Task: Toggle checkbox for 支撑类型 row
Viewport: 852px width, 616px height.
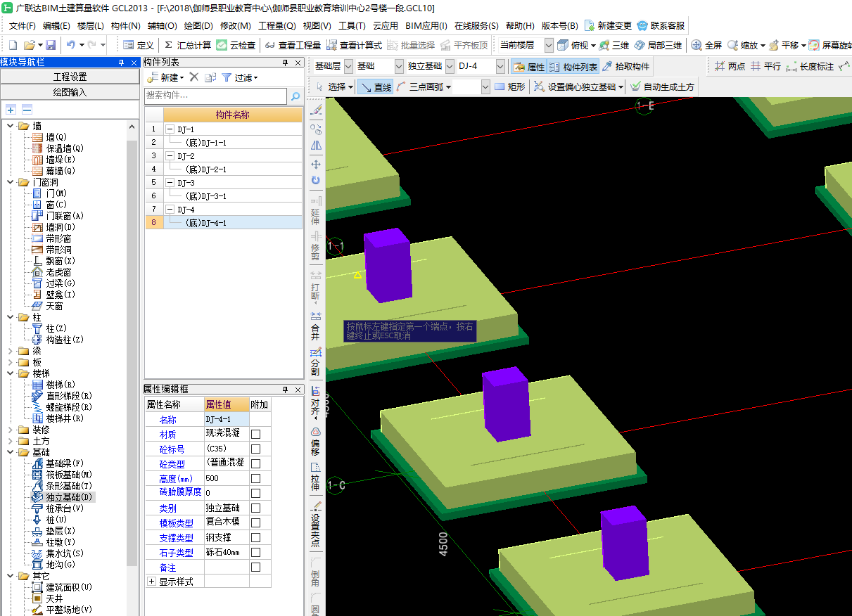Action: coord(256,538)
